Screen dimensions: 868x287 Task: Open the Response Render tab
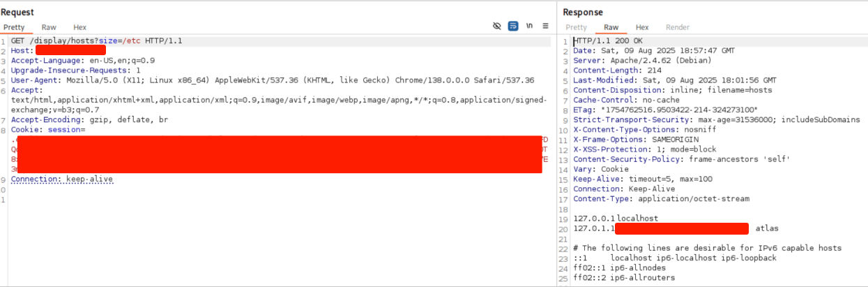[x=678, y=27]
